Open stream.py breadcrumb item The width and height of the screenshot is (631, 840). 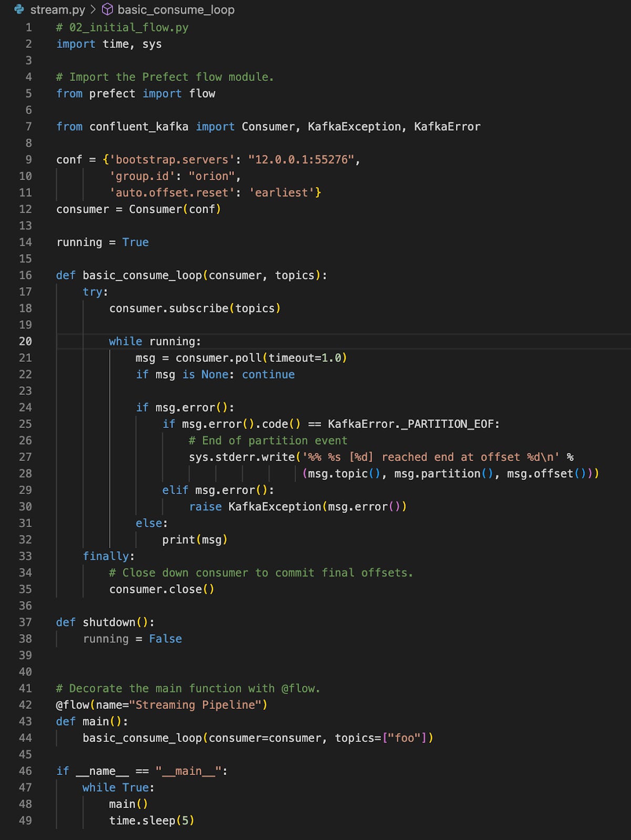click(58, 9)
